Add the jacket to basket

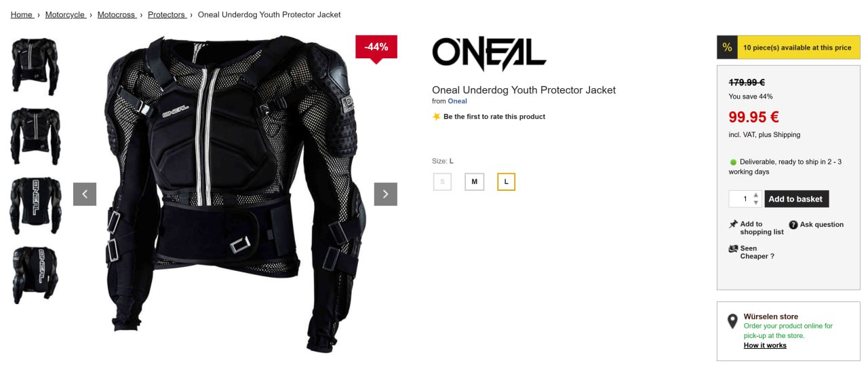(x=797, y=199)
